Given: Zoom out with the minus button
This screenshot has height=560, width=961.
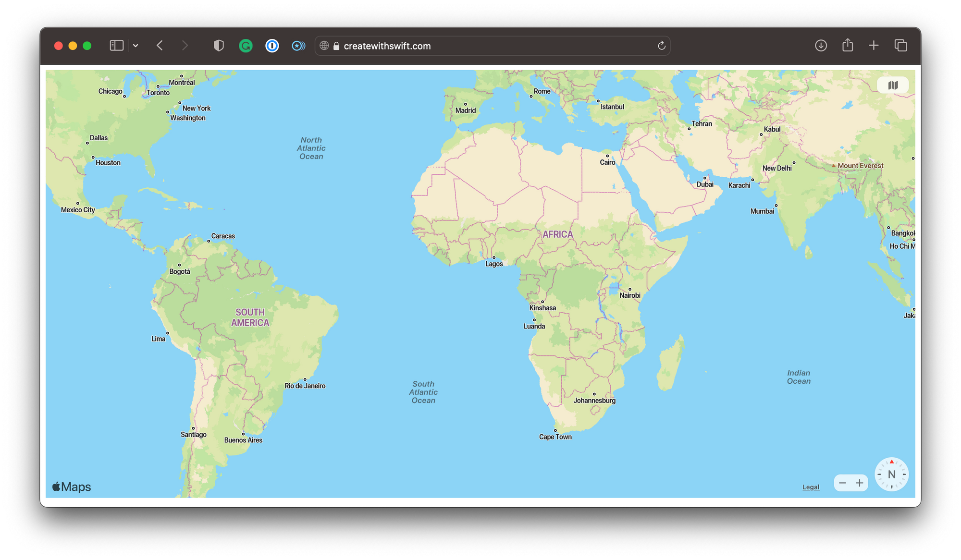Looking at the screenshot, I should pos(842,483).
